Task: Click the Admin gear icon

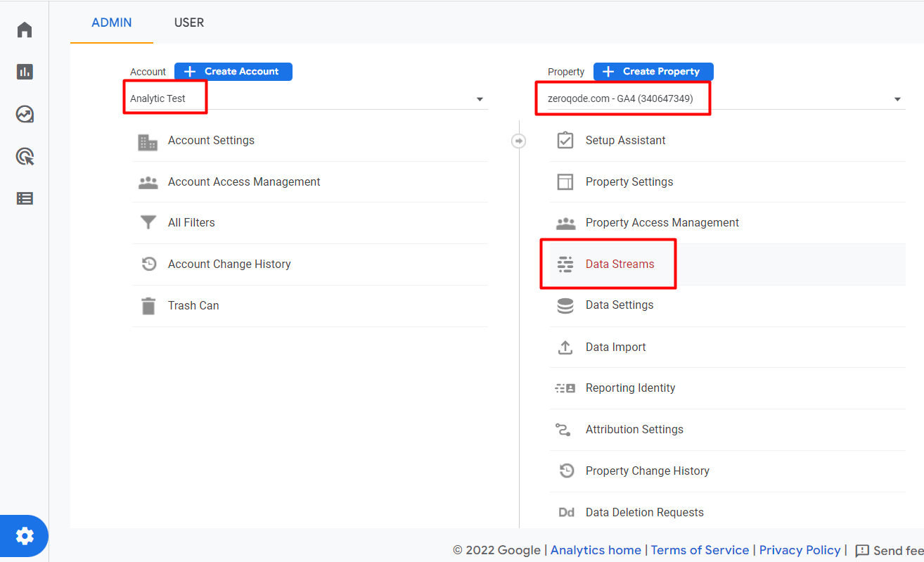Action: [25, 536]
